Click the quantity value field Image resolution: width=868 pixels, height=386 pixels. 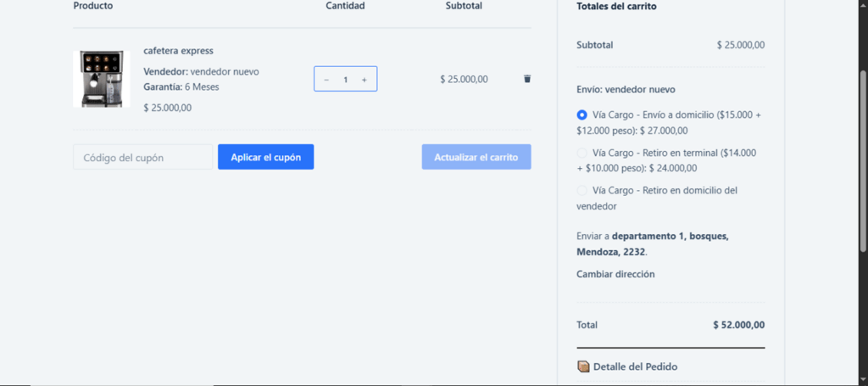[x=346, y=80]
